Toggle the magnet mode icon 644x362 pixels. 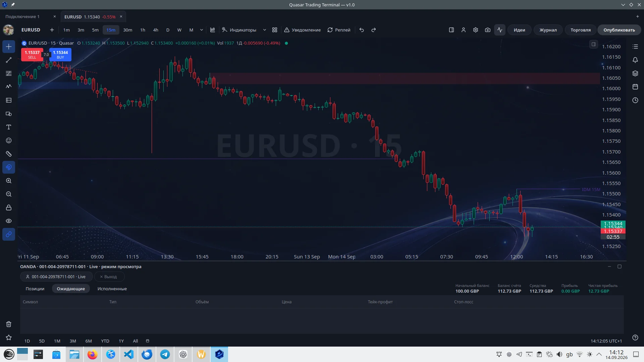[9, 167]
